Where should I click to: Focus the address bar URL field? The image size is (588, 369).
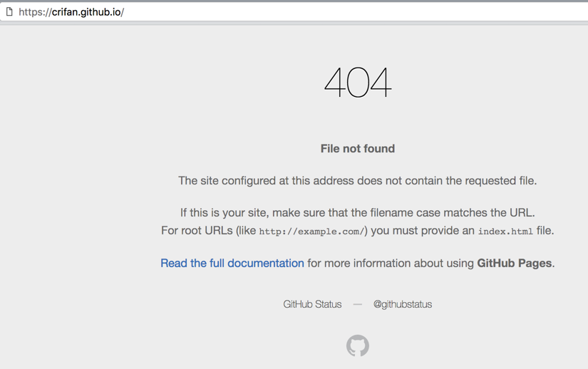(x=285, y=12)
